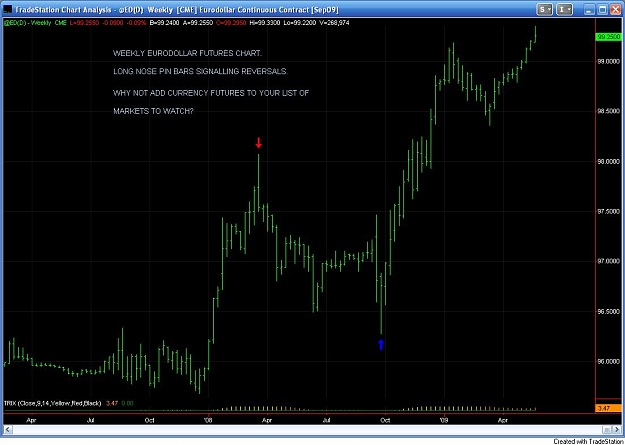Click the TradeStation window icon in title bar
The image size is (625, 445).
tap(8, 10)
